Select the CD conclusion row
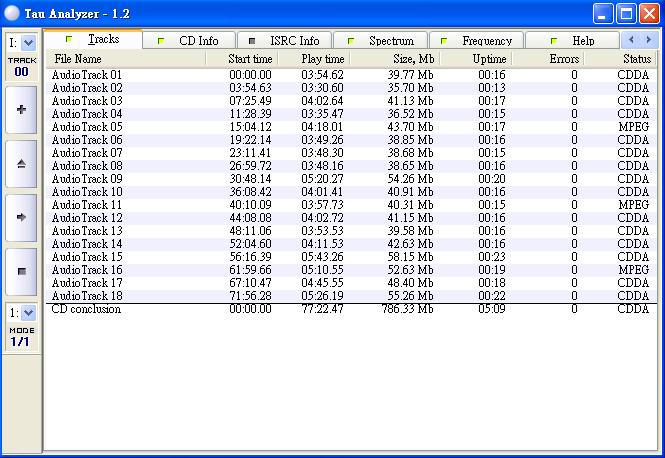Screen dimensions: 665x458 pos(351,310)
